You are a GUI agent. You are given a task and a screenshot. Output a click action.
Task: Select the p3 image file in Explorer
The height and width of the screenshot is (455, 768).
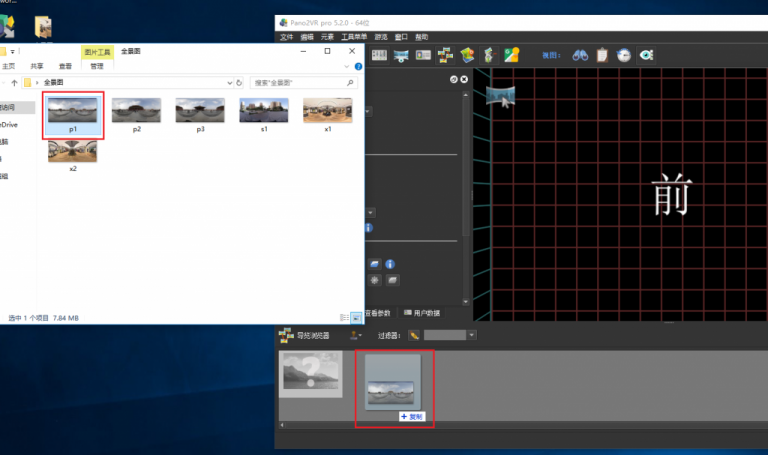pyautogui.click(x=200, y=115)
